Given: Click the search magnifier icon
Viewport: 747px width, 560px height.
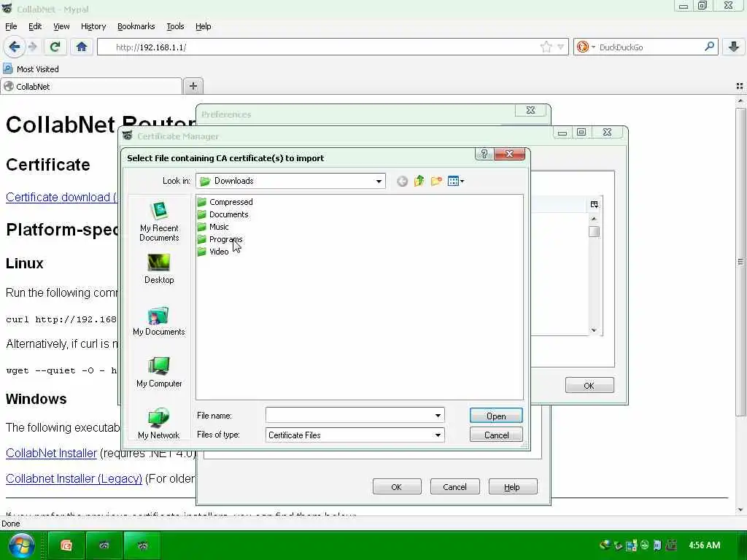Looking at the screenshot, I should (709, 47).
